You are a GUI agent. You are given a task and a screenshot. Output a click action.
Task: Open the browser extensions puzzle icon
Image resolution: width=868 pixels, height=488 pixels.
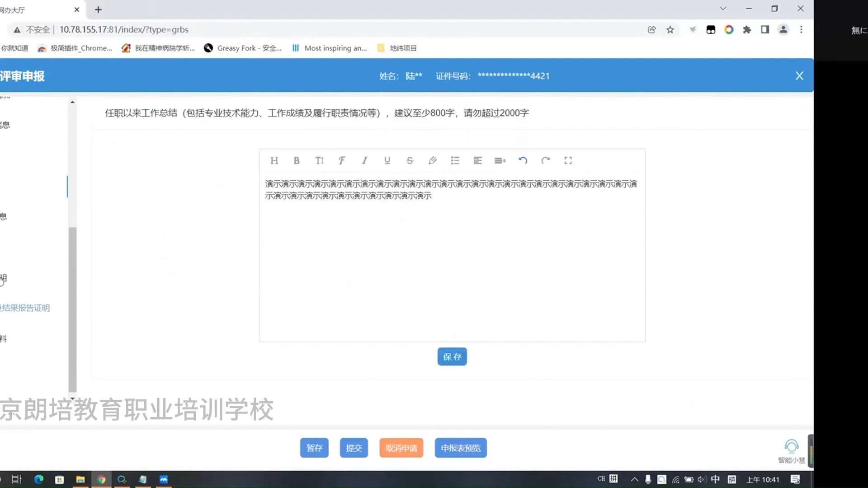point(747,29)
